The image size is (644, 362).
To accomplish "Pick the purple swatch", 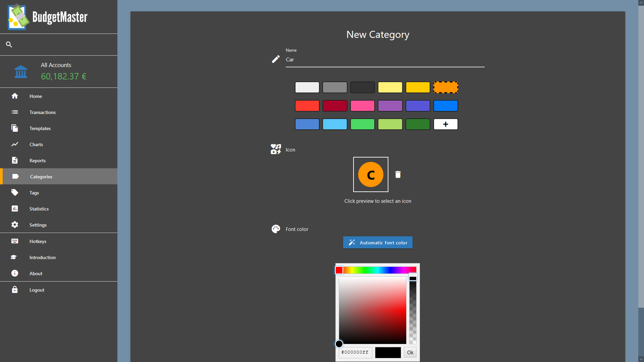I will tap(390, 106).
